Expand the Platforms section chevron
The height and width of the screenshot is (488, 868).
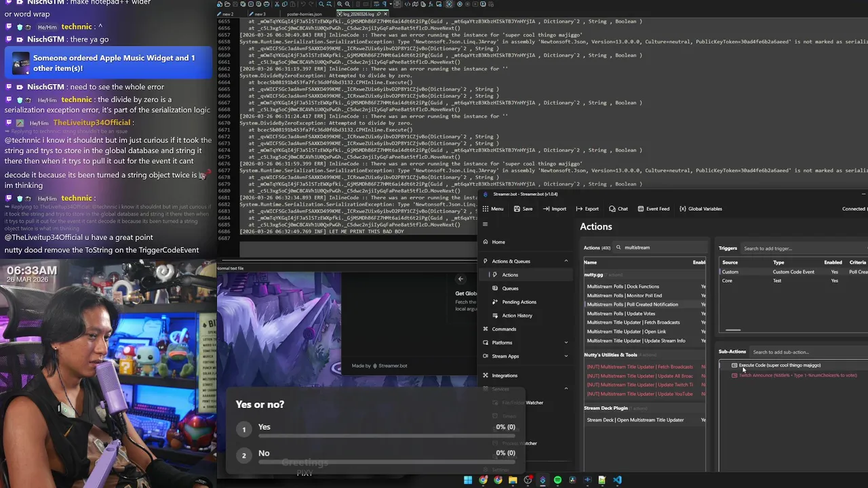tap(566, 342)
